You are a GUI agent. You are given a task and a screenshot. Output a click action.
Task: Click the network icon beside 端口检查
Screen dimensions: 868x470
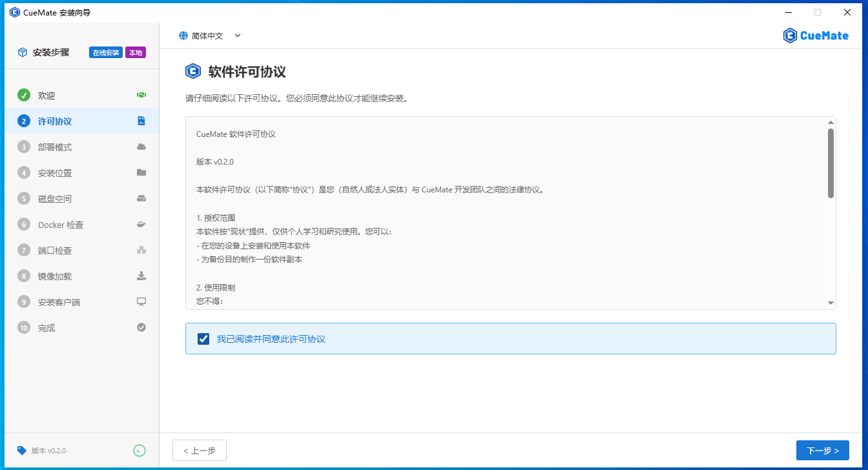click(141, 250)
